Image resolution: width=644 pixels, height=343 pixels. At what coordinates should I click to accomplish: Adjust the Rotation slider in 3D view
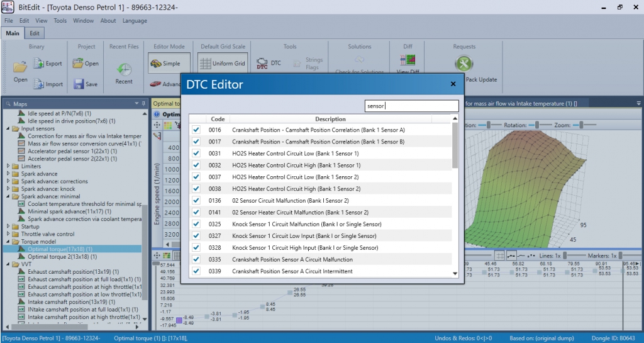coord(537,125)
